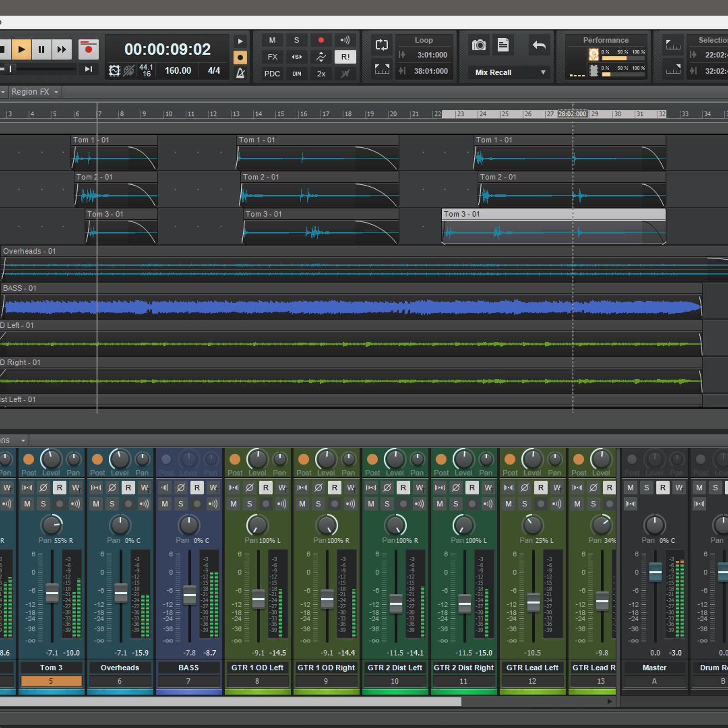Mute the BASS channel
The image size is (728, 728).
click(x=165, y=504)
